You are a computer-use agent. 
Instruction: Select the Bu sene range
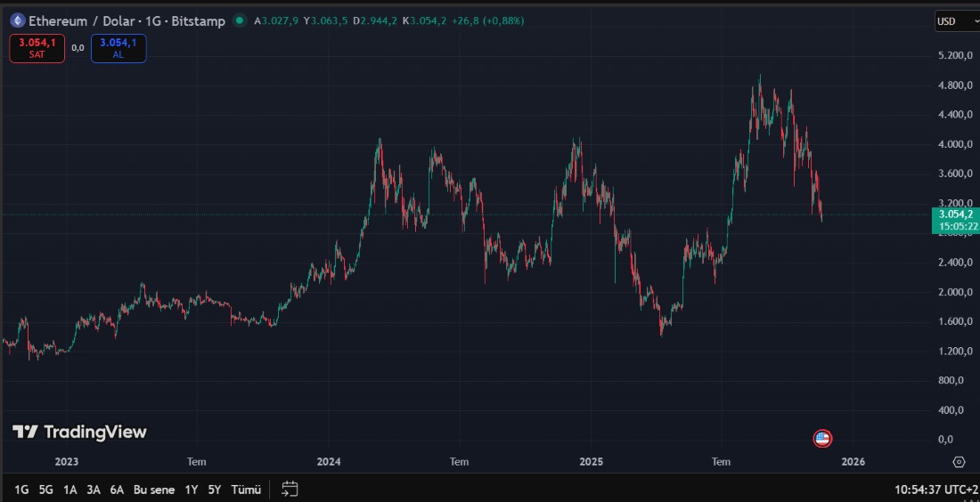[x=154, y=489]
